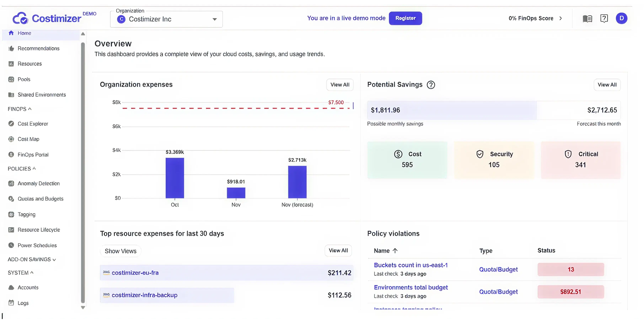Open the Anomaly Detection panel
The image size is (644, 324).
pos(11,183)
